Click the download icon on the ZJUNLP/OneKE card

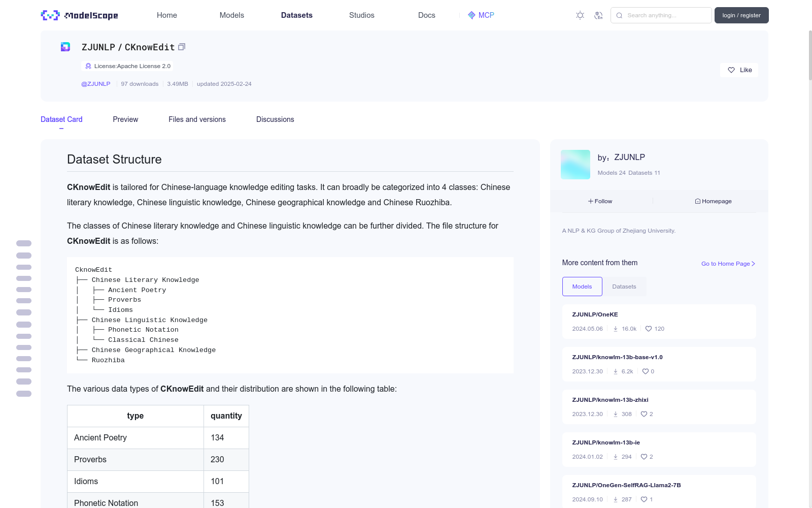(x=616, y=329)
